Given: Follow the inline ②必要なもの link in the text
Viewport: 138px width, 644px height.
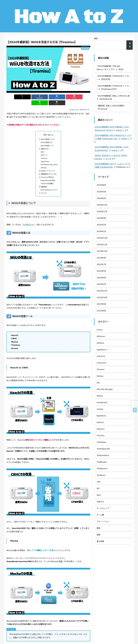Looking at the screenshot, I should [x=28, y=225].
